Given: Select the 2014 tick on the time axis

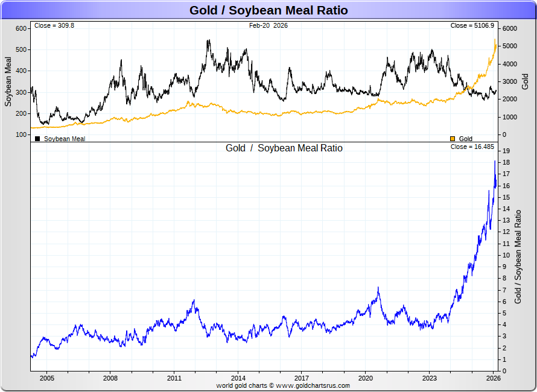Looking at the screenshot, I should click(x=238, y=378).
